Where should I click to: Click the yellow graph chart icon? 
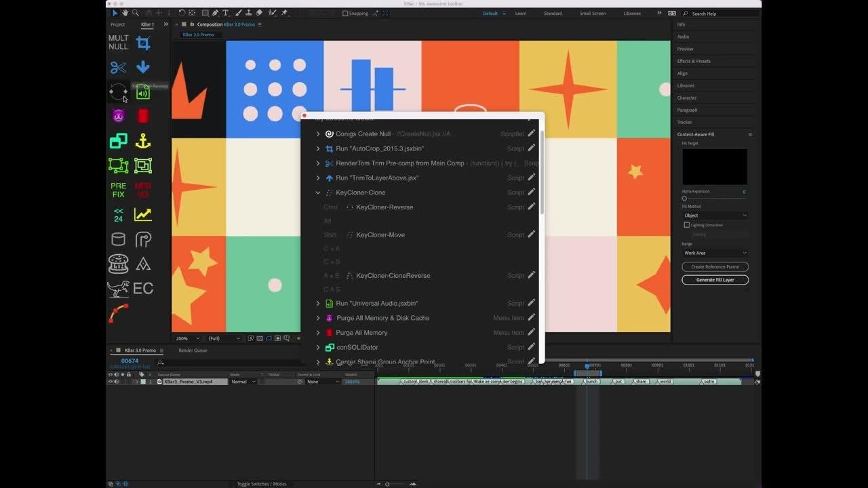coord(143,215)
